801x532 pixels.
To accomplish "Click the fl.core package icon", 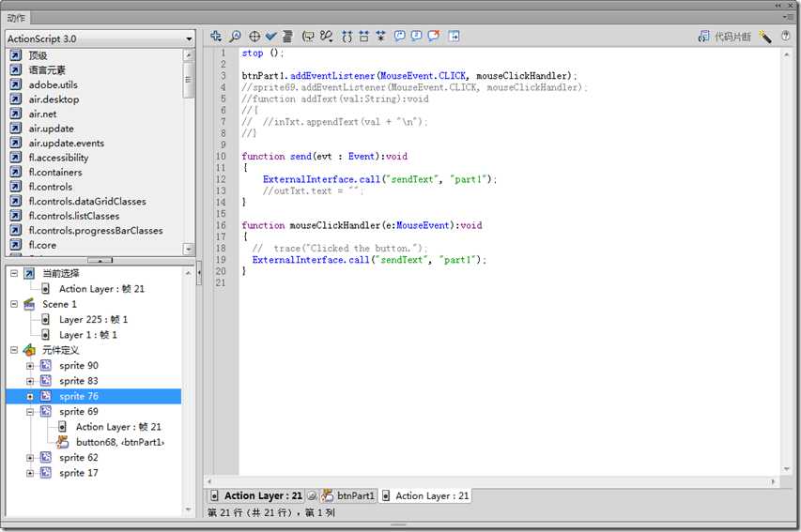I will pyautogui.click(x=16, y=245).
